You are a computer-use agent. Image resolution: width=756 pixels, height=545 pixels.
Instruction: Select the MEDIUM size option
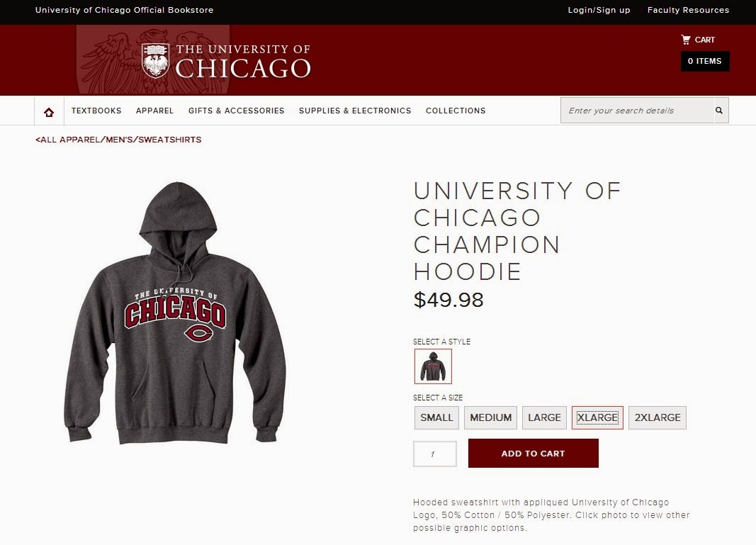490,417
